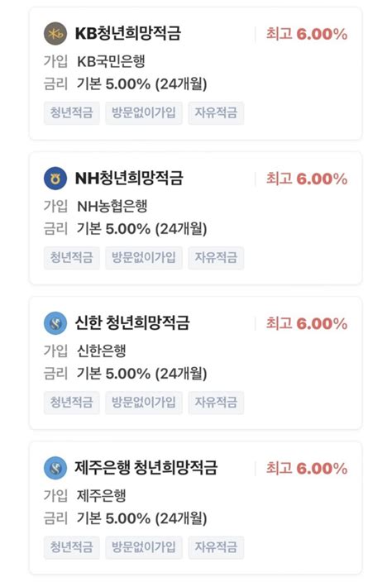Select 청년적금 tag on the 제주은행 card
This screenshot has height=582, width=392.
72,547
